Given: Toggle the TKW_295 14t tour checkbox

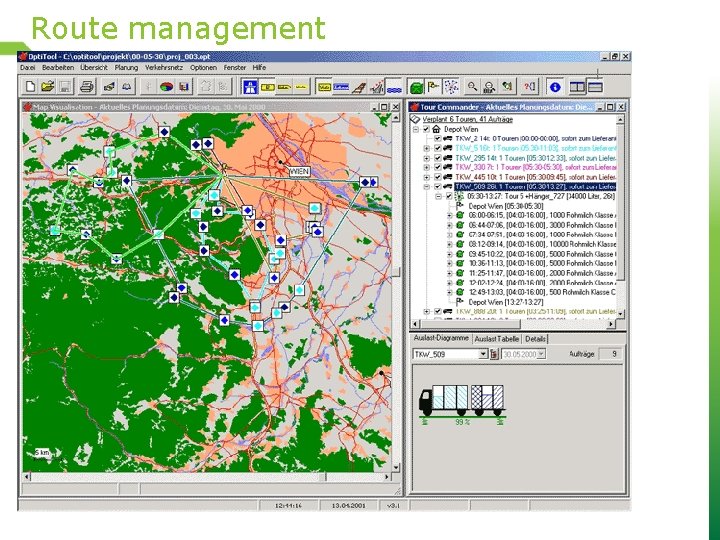Looking at the screenshot, I should [x=436, y=157].
